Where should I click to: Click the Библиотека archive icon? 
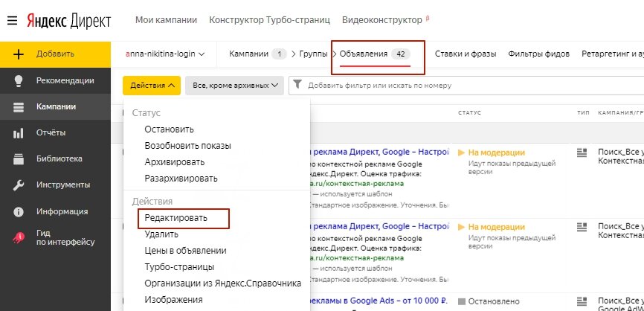tap(19, 159)
